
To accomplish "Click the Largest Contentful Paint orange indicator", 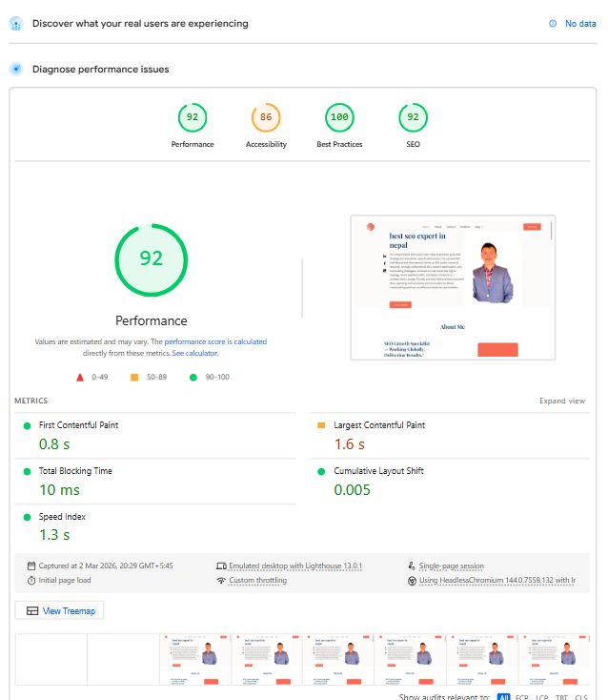I will click(x=321, y=425).
